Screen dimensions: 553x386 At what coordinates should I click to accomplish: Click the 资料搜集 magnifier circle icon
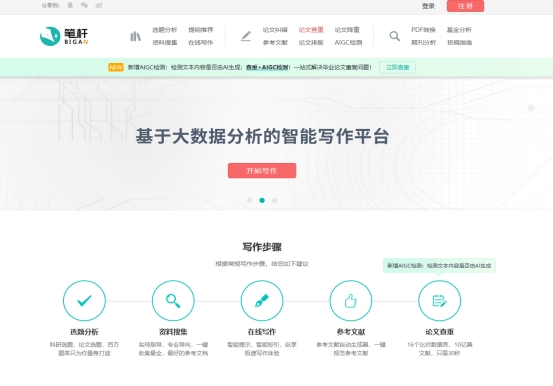coord(173,301)
